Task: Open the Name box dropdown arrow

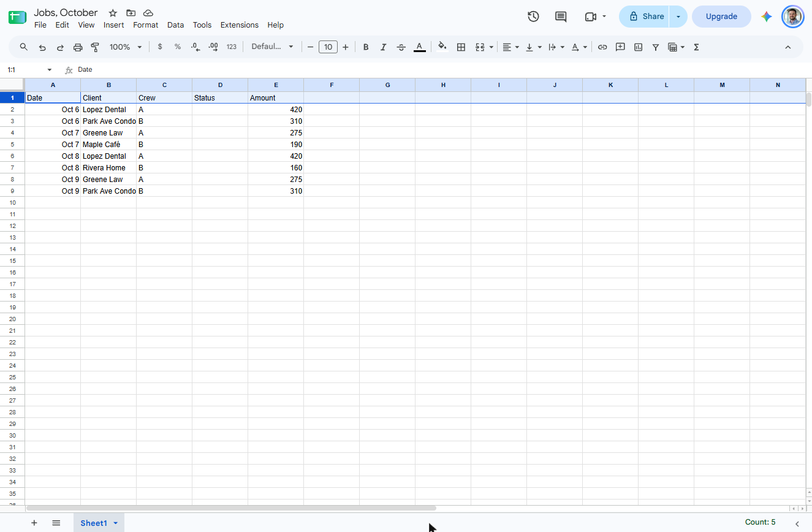Action: (x=50, y=70)
